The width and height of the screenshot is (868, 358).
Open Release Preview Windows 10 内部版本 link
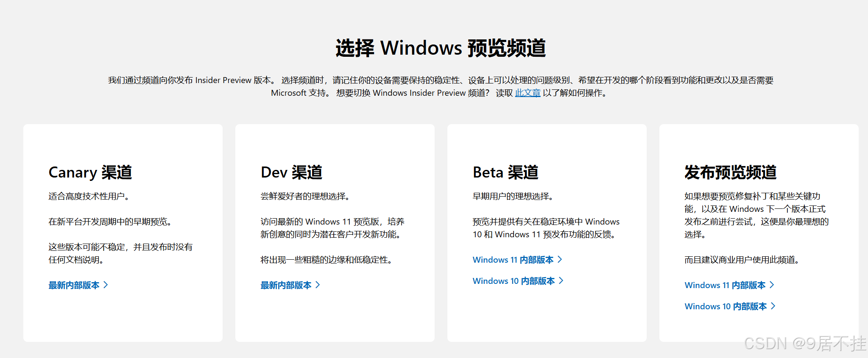point(730,306)
